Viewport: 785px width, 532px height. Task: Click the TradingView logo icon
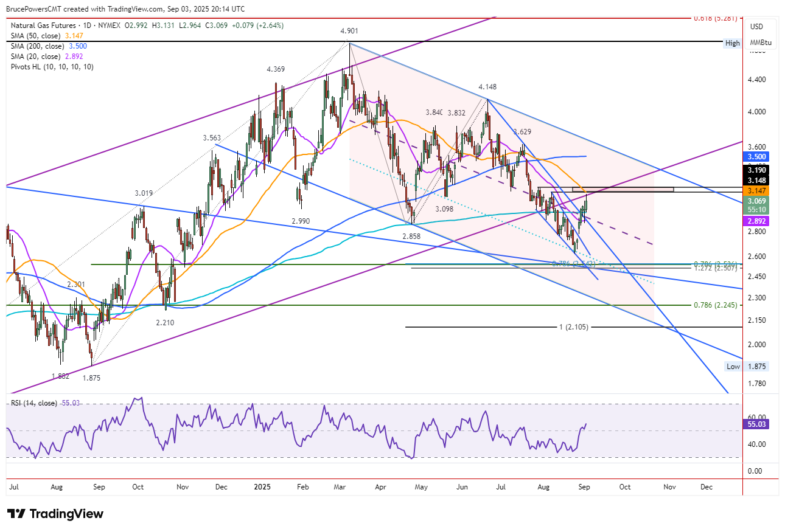coord(16,514)
